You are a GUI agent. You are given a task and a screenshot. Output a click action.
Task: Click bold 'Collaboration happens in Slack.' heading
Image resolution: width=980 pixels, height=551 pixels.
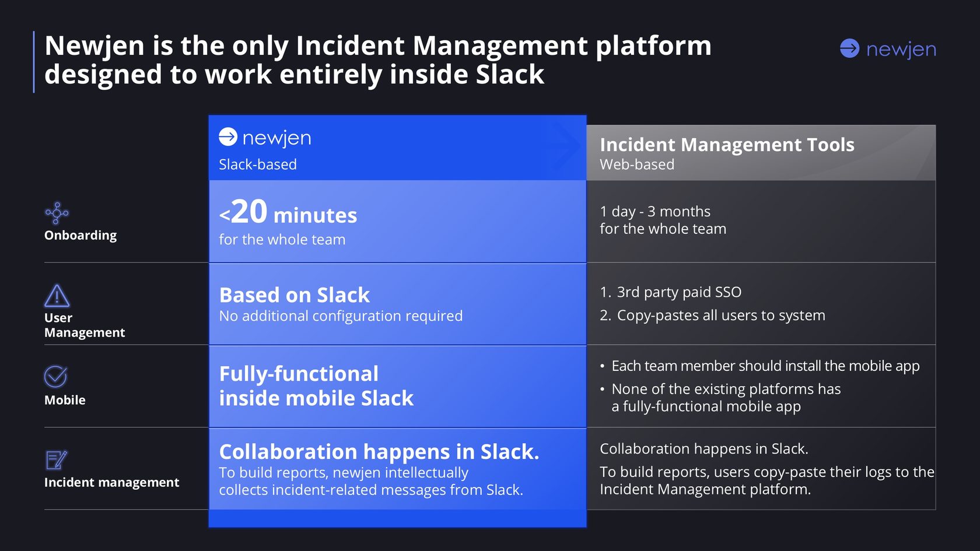379,452
